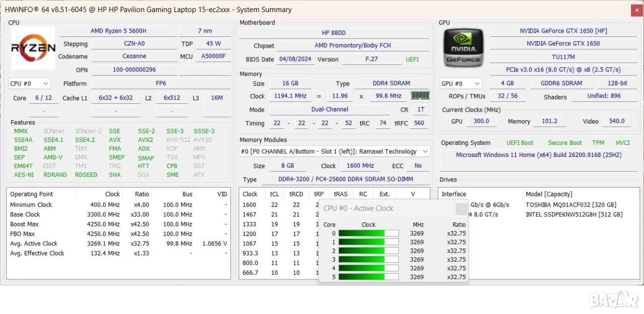The image size is (644, 314).
Task: Click the SHA feature flag
Action: point(115,175)
